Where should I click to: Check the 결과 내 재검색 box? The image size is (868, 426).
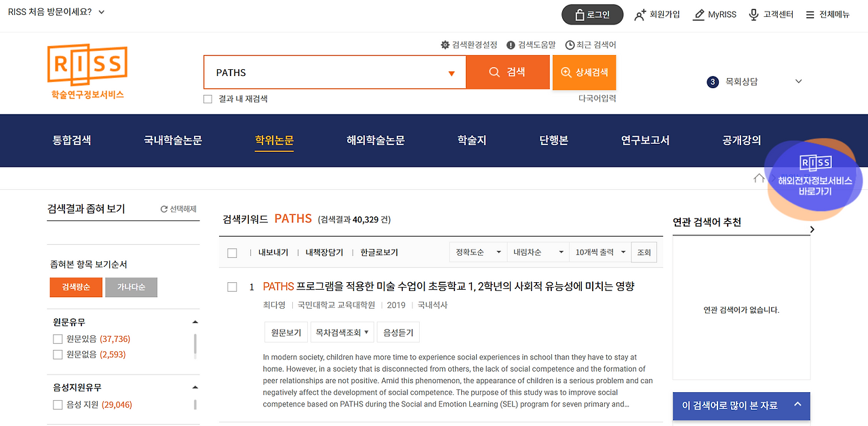tap(208, 99)
